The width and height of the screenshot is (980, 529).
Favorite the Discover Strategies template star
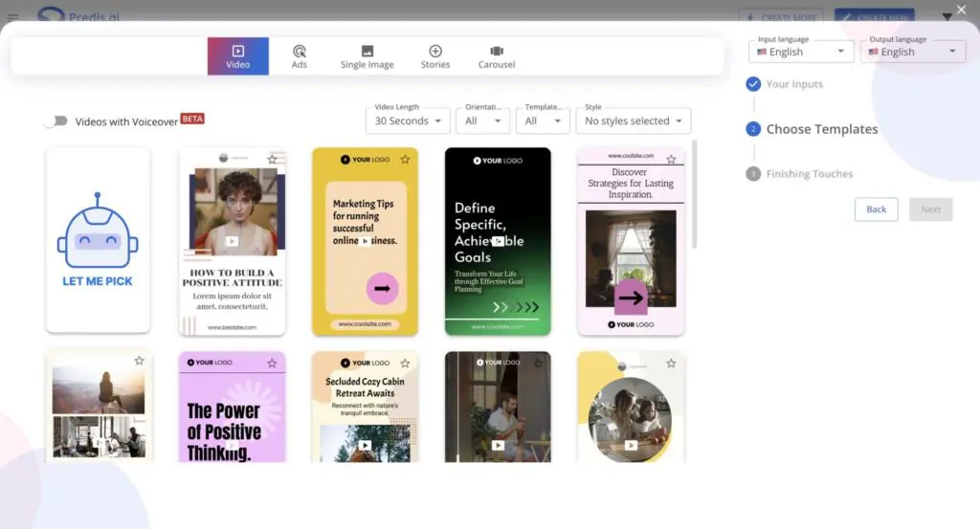click(671, 159)
